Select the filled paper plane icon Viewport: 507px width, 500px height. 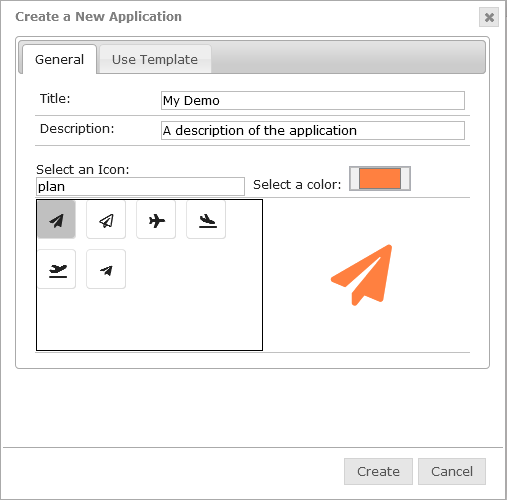point(56,220)
